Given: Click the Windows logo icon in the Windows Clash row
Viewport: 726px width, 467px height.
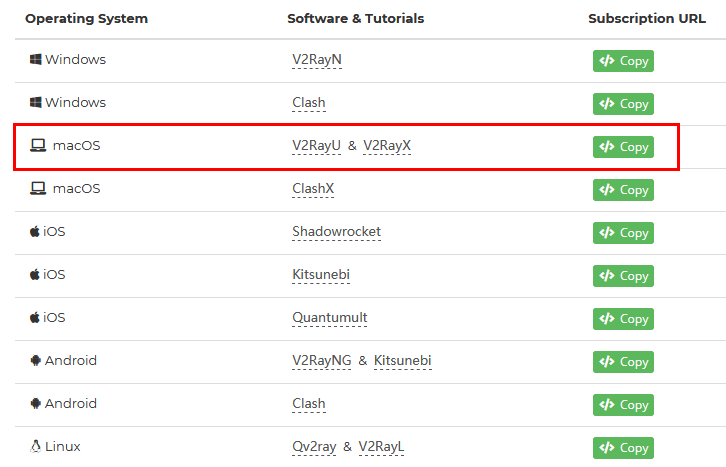Looking at the screenshot, I should pyautogui.click(x=35, y=103).
